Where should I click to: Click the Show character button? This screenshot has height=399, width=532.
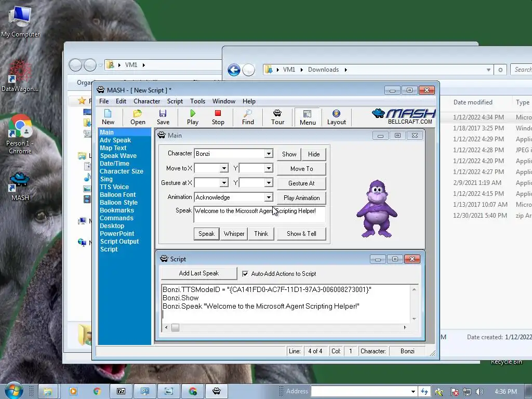coord(289,154)
